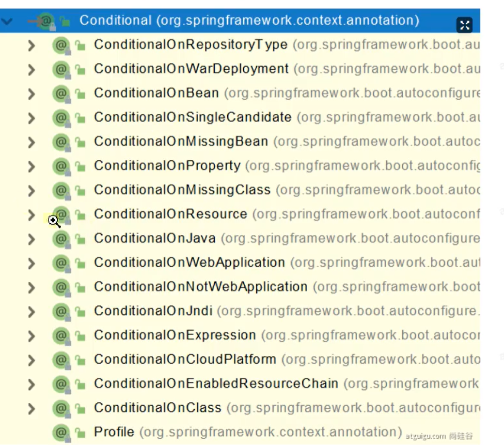Image resolution: width=504 pixels, height=445 pixels.
Task: Select the ConditionalOnWarDeployment row
Action: click(240, 70)
